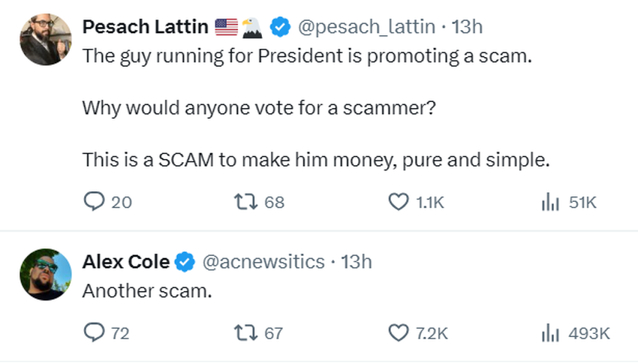Open the tweet about promoting a scam
Screen dimensions: 638x364
306,56
